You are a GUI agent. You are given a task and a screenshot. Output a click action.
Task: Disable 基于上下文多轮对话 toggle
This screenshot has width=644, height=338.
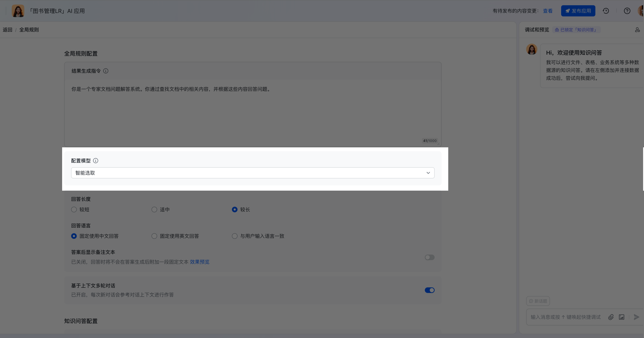tap(429, 290)
